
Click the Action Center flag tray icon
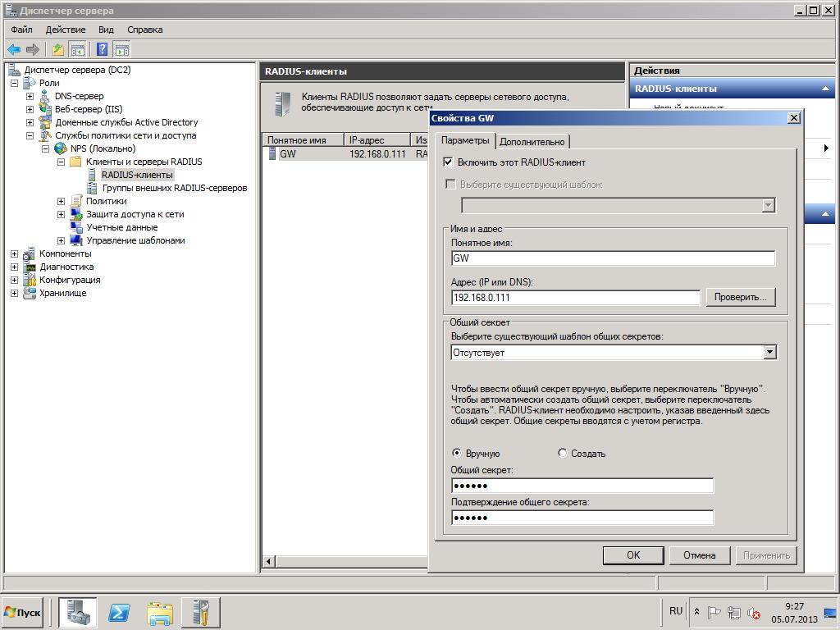tap(714, 612)
